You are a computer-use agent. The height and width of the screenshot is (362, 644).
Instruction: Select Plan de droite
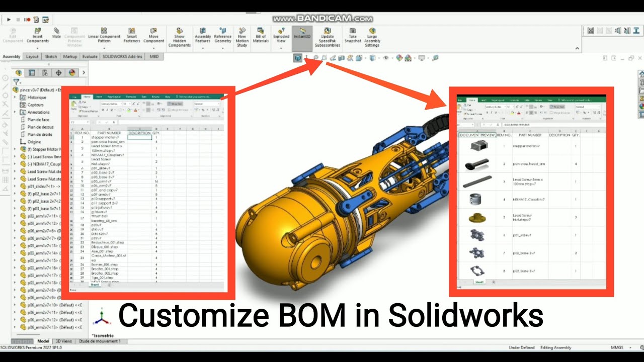[x=39, y=134]
